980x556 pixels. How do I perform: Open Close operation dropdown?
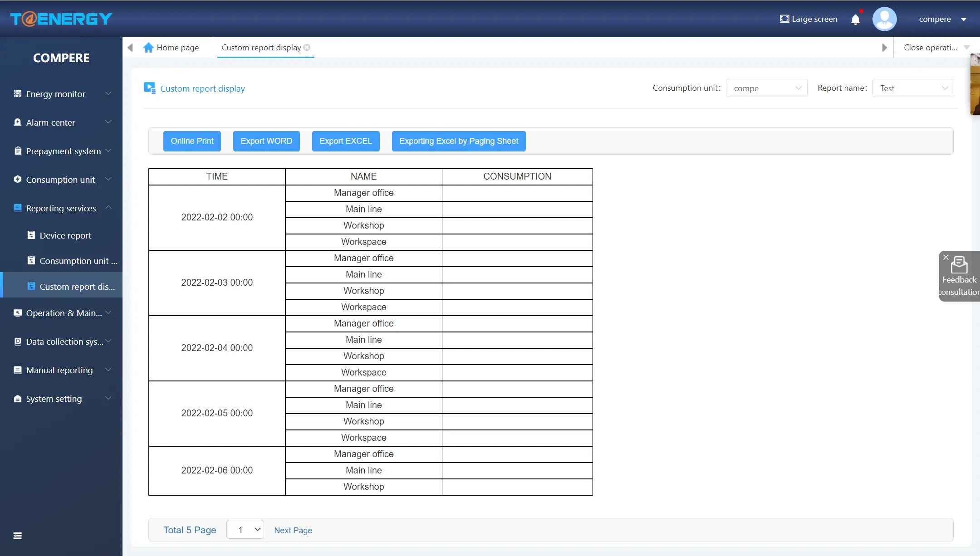(936, 48)
